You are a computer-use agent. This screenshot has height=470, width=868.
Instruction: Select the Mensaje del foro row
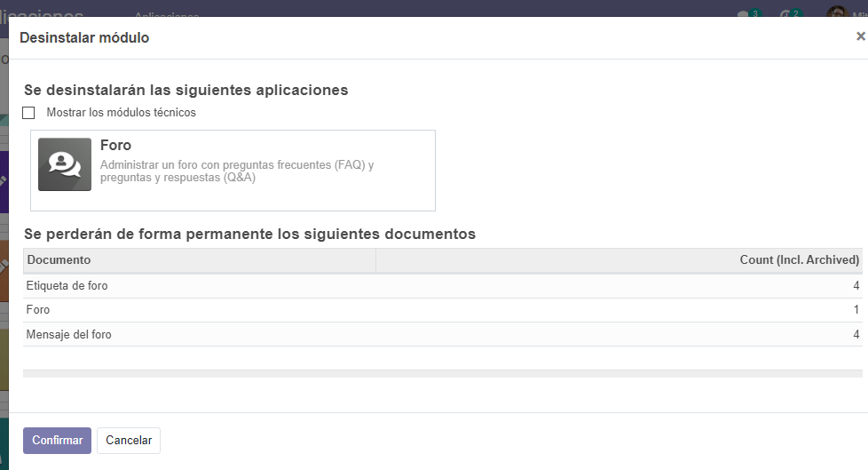[69, 335]
